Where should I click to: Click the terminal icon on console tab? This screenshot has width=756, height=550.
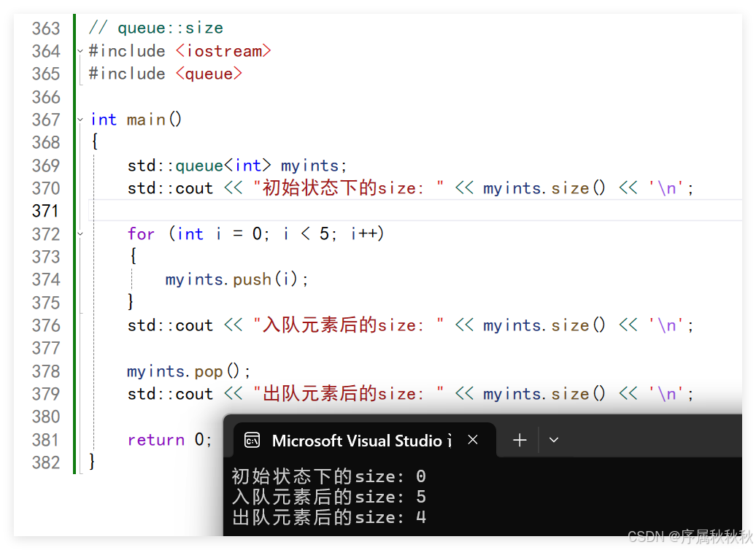click(x=252, y=440)
